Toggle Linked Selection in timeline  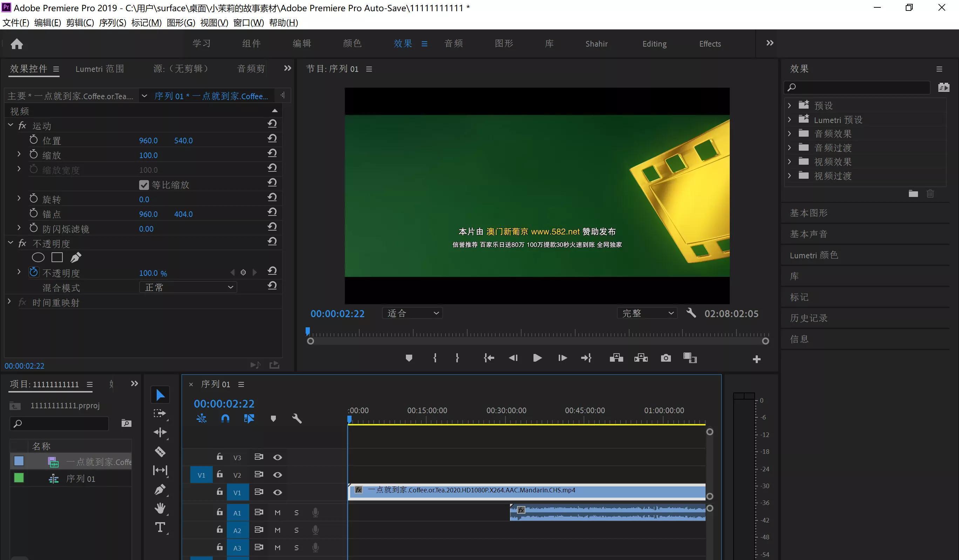tap(249, 419)
